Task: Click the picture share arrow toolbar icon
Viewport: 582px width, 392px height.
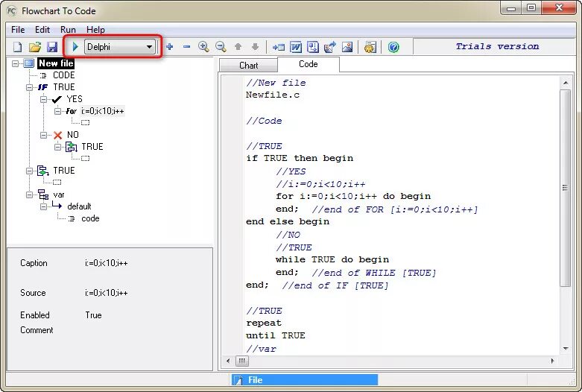Action: 330,47
